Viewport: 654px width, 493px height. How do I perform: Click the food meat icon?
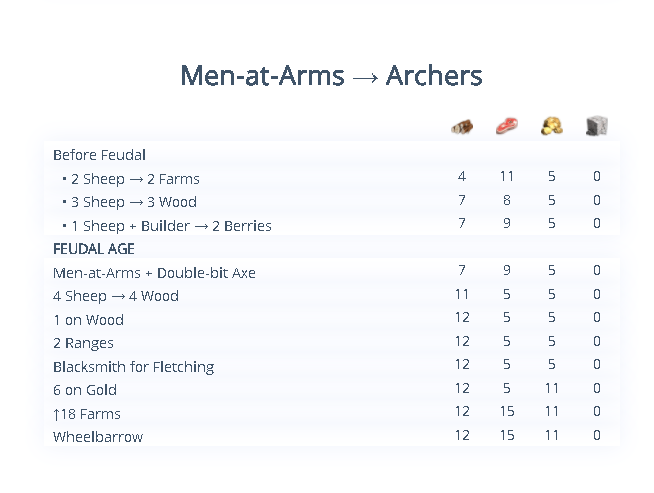[507, 126]
